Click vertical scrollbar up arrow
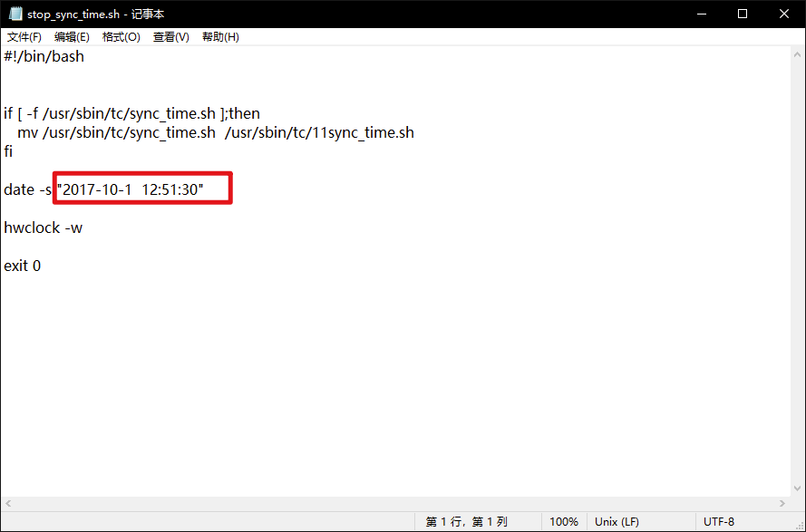 (797, 54)
